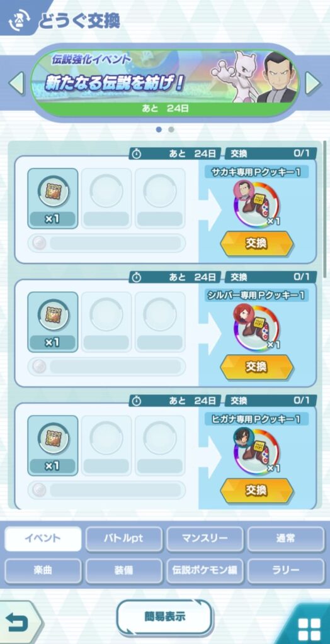Select the first banner page dot
Viewport: 330px width, 644px height.
coord(159,130)
